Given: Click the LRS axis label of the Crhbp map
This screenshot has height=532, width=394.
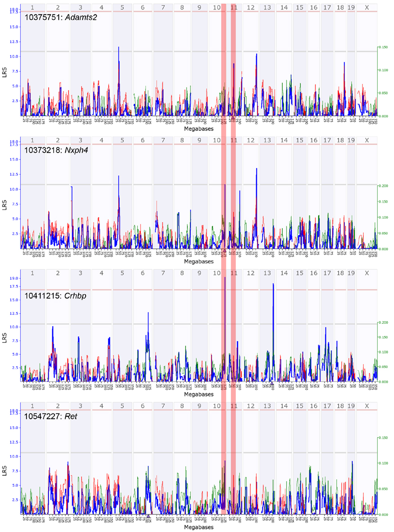Looking at the screenshot, I should point(5,338).
